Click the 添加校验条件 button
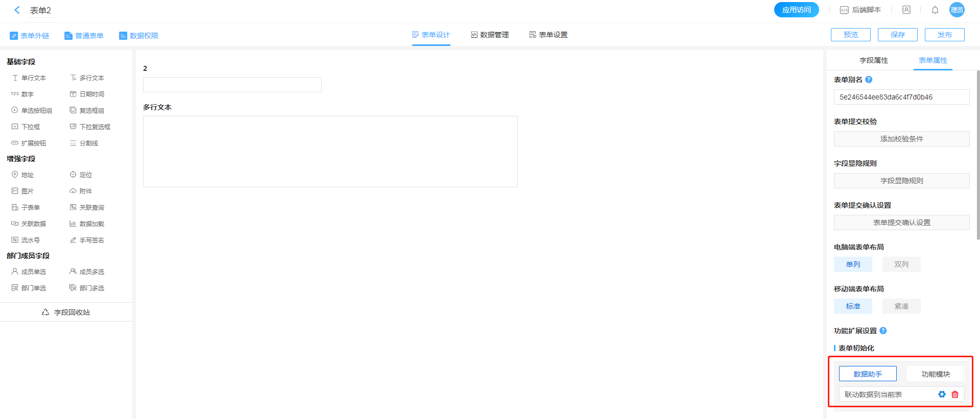This screenshot has width=980, height=419. click(x=901, y=139)
